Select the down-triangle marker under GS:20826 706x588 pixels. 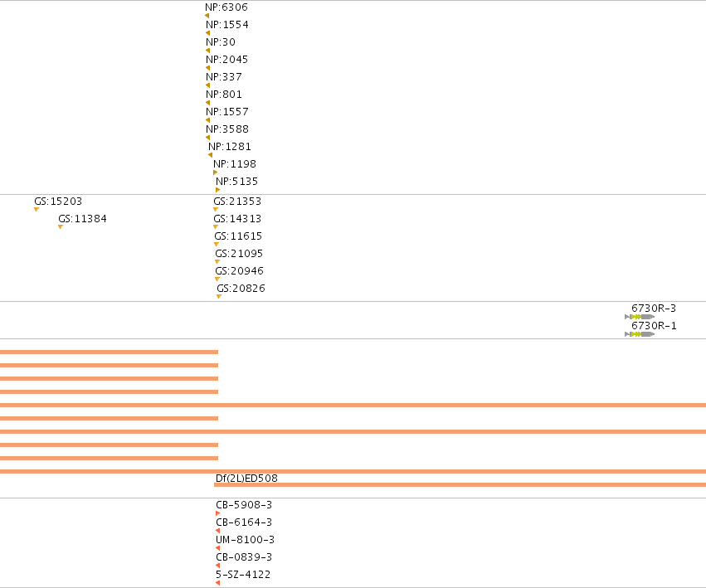(219, 296)
